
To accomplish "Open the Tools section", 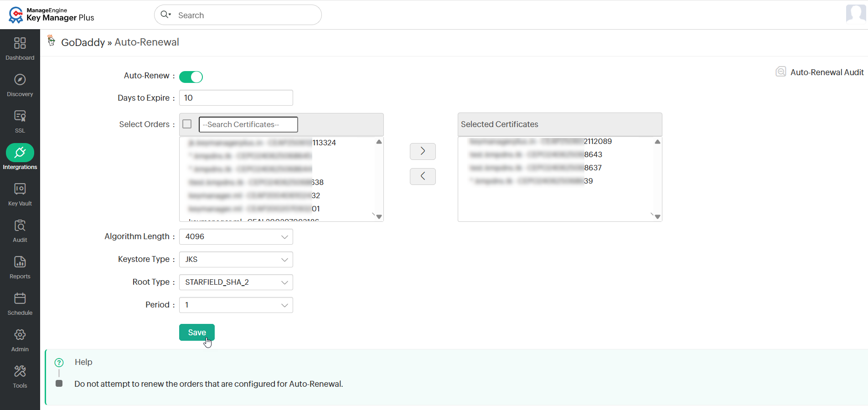I will 20,377.
